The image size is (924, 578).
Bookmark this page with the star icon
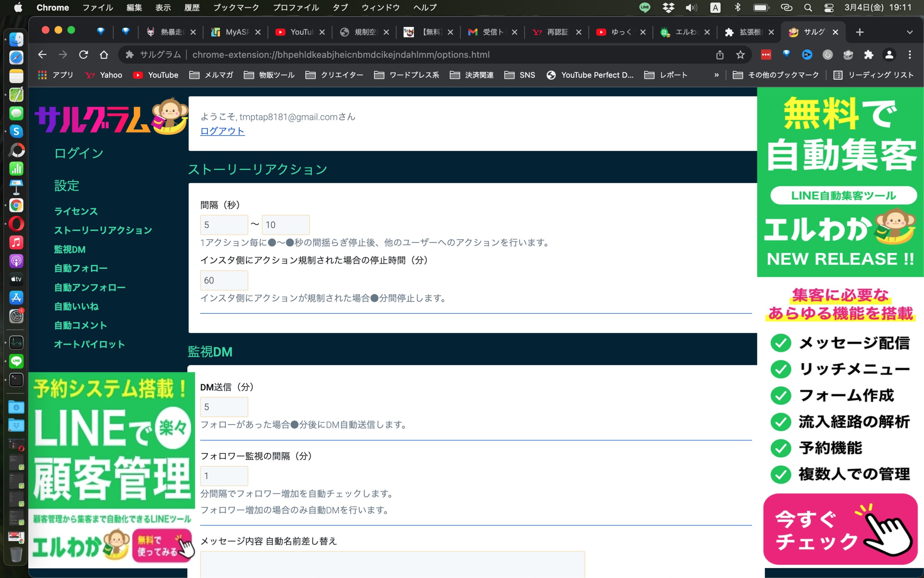740,55
